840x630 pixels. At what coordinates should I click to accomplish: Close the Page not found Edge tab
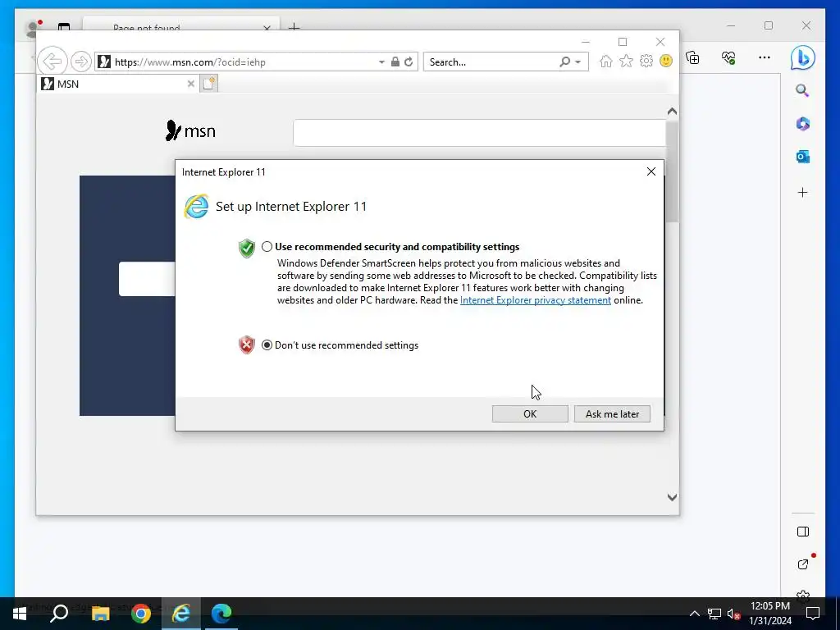pyautogui.click(x=267, y=27)
